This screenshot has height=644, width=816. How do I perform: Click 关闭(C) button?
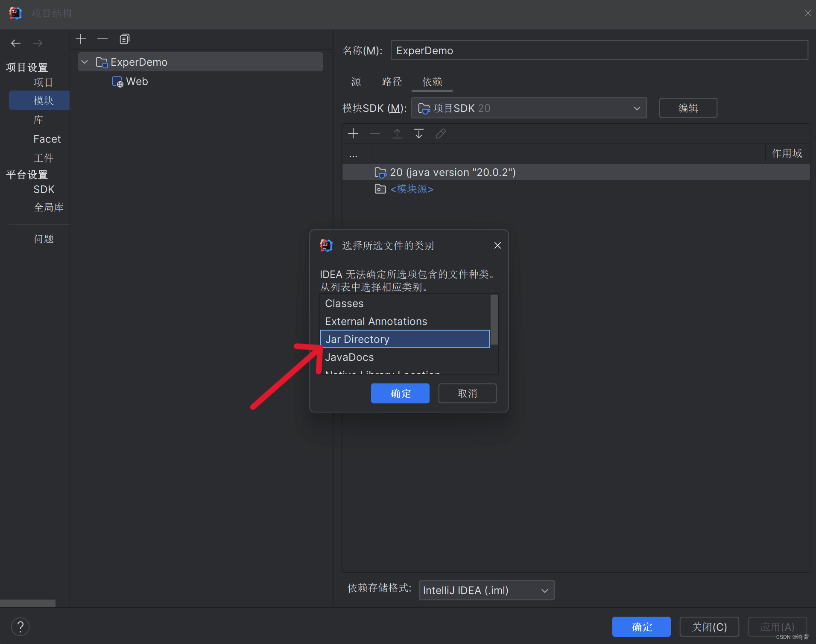pyautogui.click(x=709, y=627)
